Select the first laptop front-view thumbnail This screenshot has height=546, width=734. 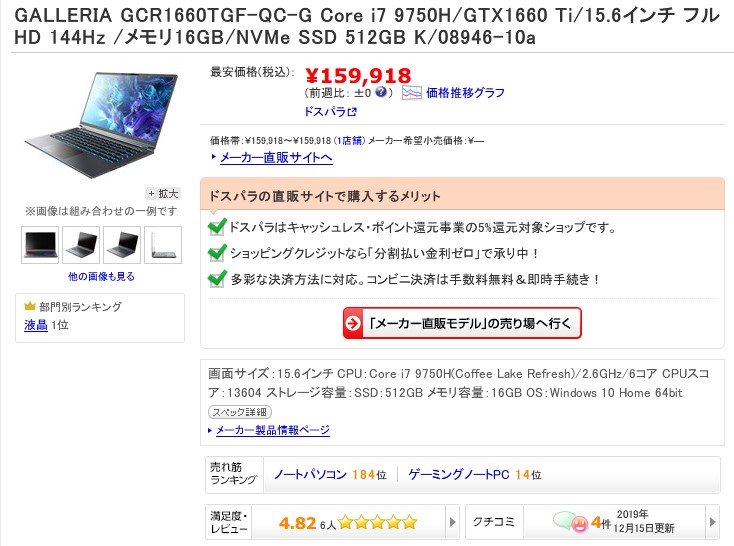tap(40, 245)
